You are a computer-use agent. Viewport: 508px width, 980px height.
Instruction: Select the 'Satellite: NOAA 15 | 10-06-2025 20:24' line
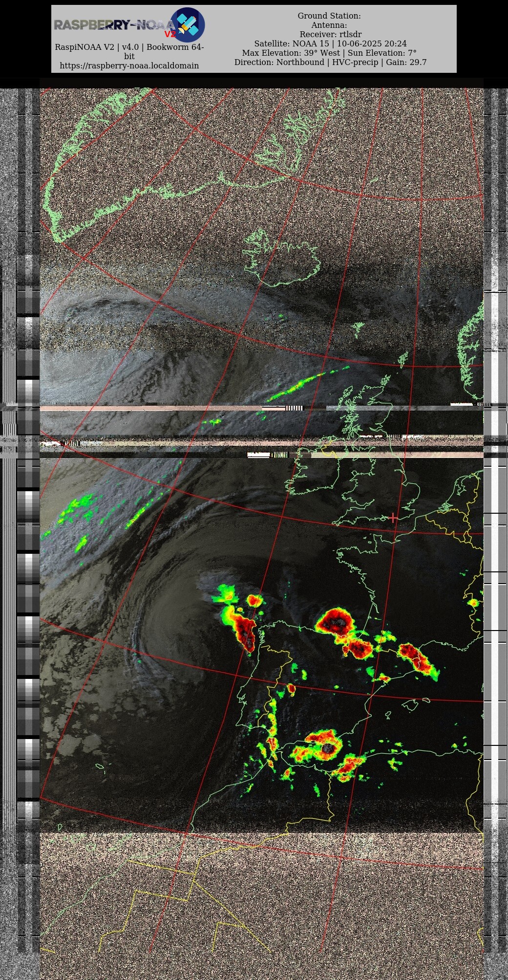tap(331, 44)
